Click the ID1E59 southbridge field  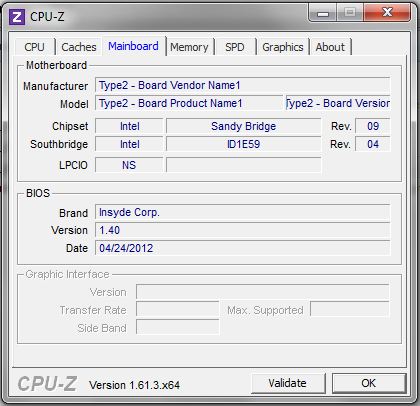[243, 144]
